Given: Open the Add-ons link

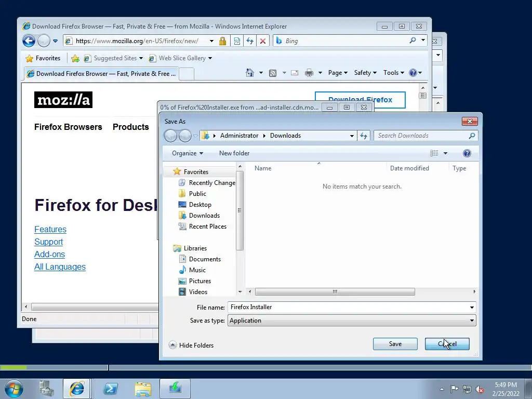Looking at the screenshot, I should click(x=49, y=255).
